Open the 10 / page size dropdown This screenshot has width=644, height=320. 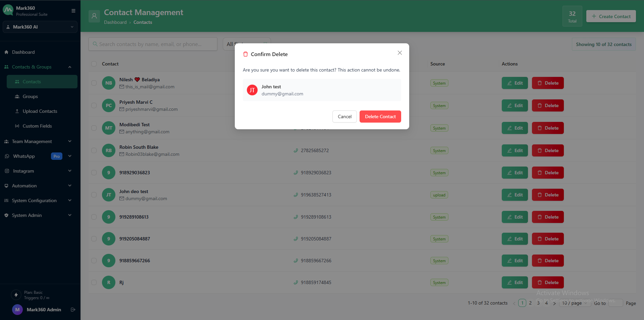coord(575,303)
